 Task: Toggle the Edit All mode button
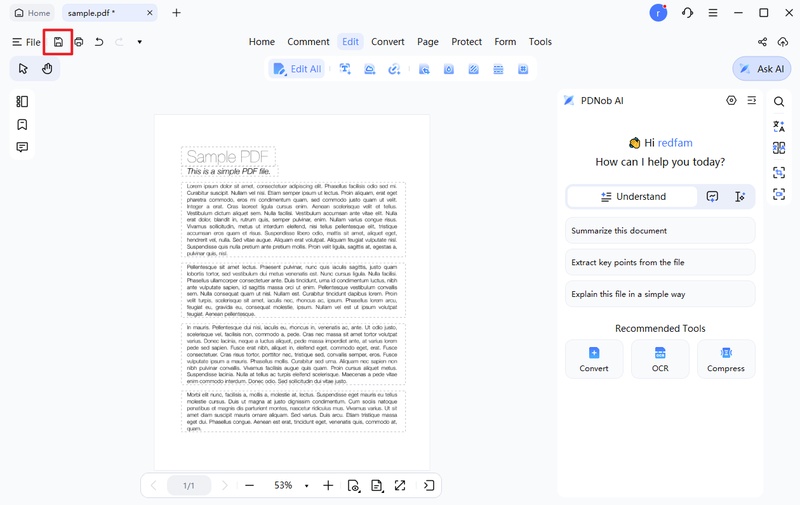(x=297, y=69)
